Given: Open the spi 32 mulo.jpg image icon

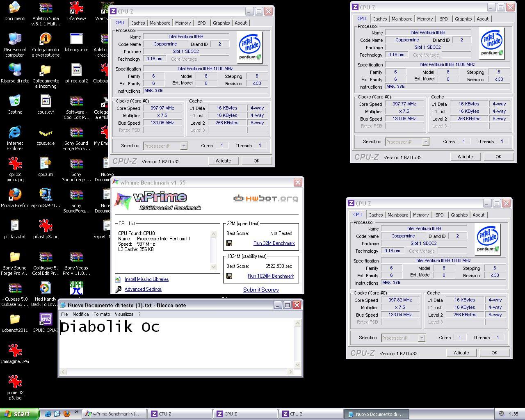Looking at the screenshot, I should coord(15,170).
